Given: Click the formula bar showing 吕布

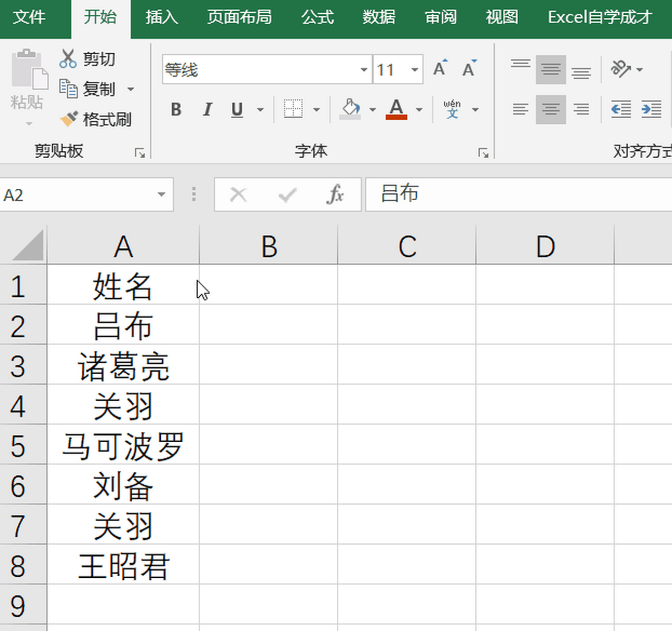Looking at the screenshot, I should click(519, 194).
